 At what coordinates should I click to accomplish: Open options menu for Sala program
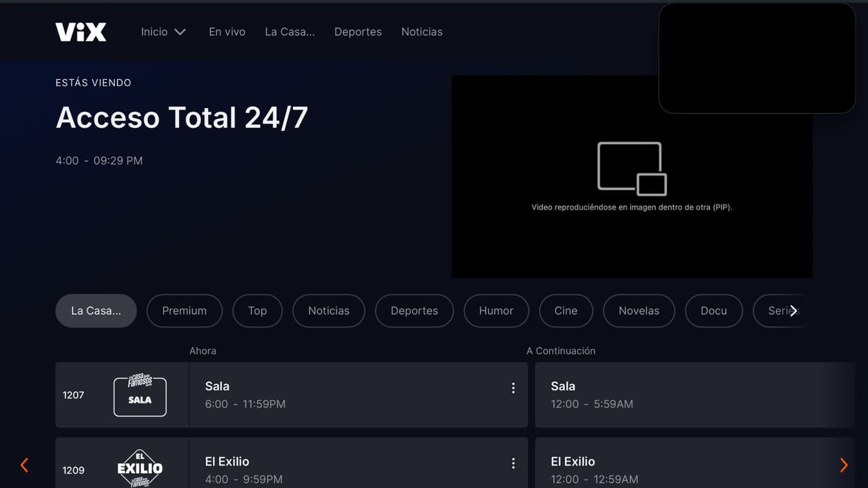pos(513,388)
